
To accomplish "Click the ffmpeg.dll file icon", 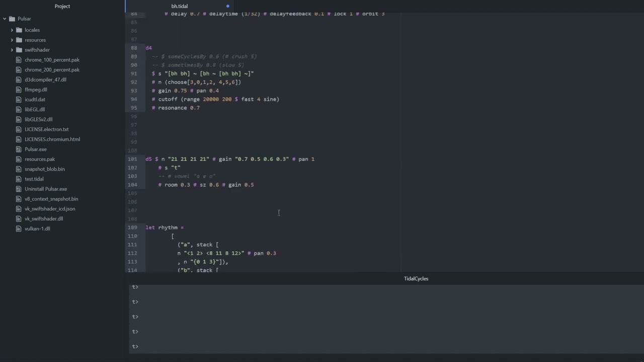I will coord(19,89).
